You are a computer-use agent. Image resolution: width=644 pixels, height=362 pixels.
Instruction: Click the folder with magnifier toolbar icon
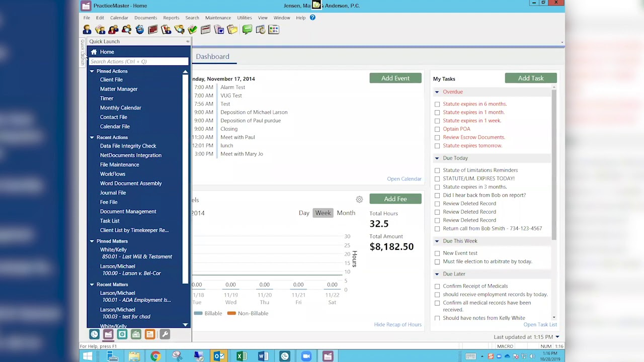click(179, 30)
